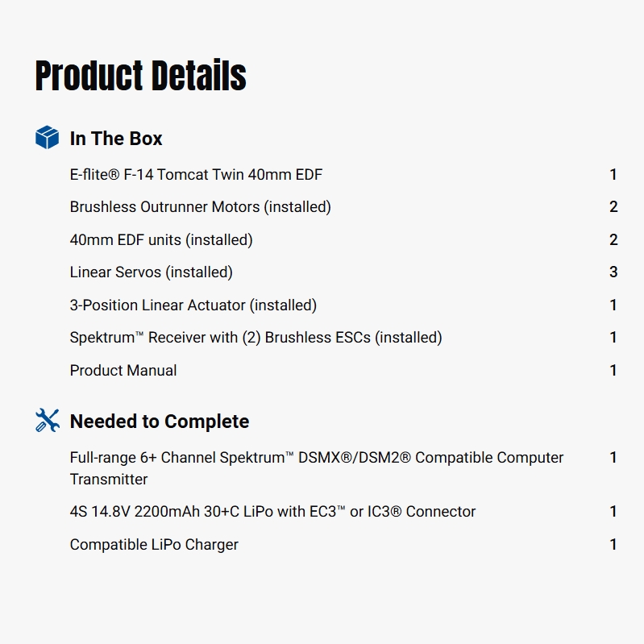Click quantity 1 beside Compatible LiPo Charger
The width and height of the screenshot is (644, 644).
point(613,544)
